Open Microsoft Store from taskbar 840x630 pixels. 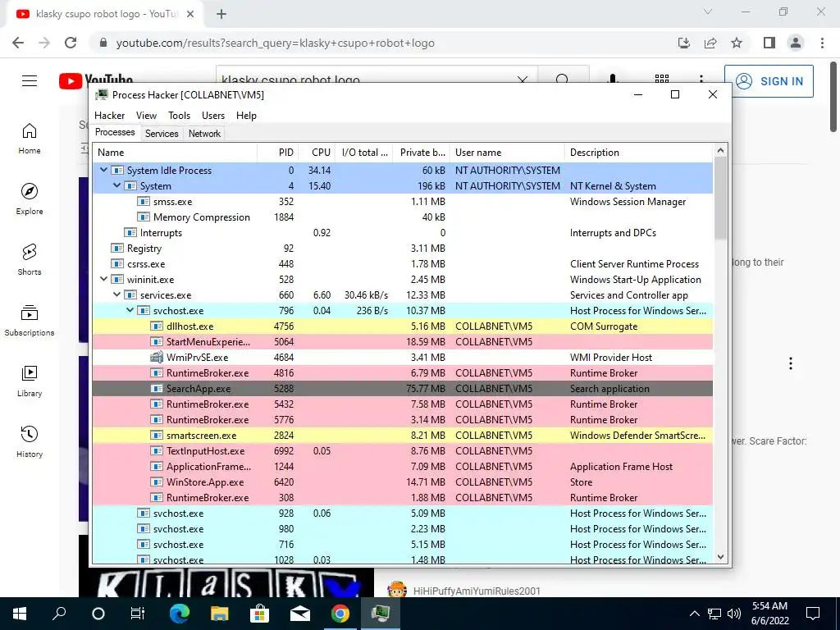click(x=260, y=614)
